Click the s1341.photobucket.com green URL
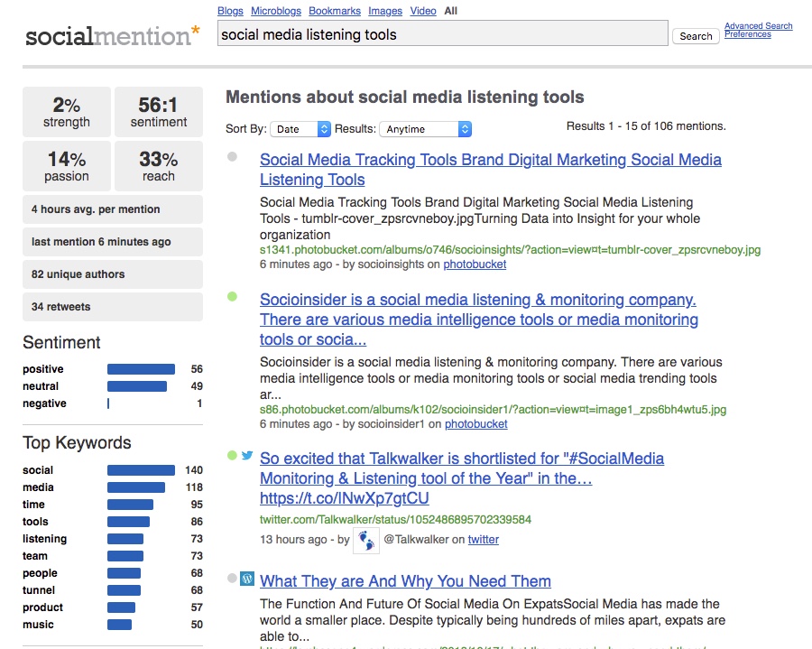This screenshot has height=649, width=812. pyautogui.click(x=510, y=250)
